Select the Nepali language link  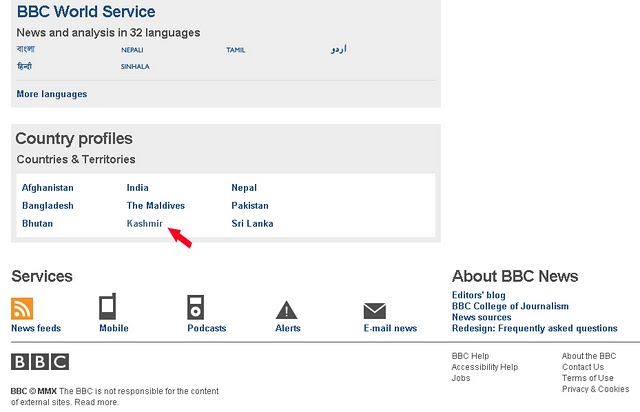coord(132,50)
